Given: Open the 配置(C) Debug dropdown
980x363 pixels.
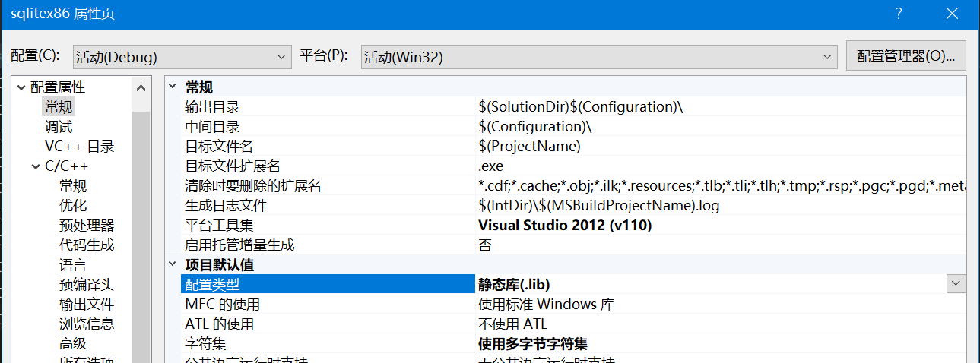Looking at the screenshot, I should click(182, 57).
